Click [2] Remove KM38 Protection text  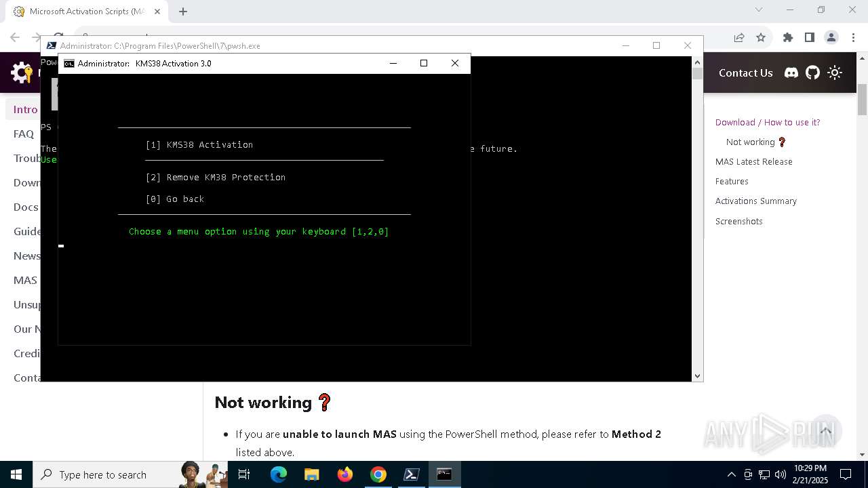216,177
